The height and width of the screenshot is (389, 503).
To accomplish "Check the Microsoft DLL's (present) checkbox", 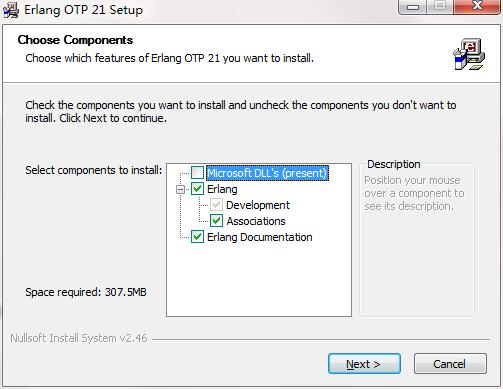I will pos(197,173).
